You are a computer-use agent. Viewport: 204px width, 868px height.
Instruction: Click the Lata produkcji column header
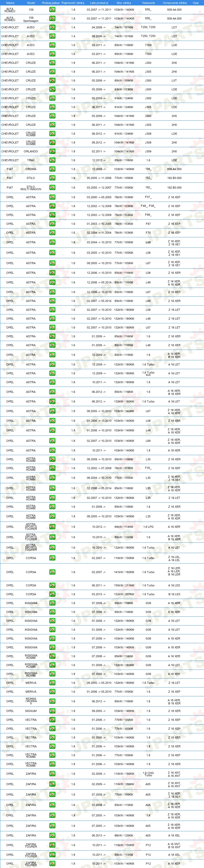pyautogui.click(x=99, y=3)
